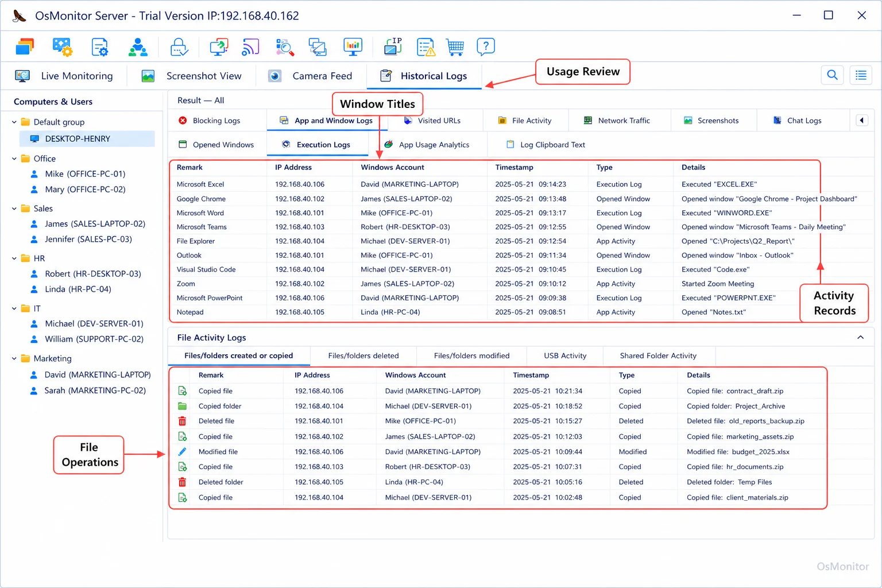Click the remote monitor arrow icon
This screenshot has height=588, width=882.
(219, 47)
